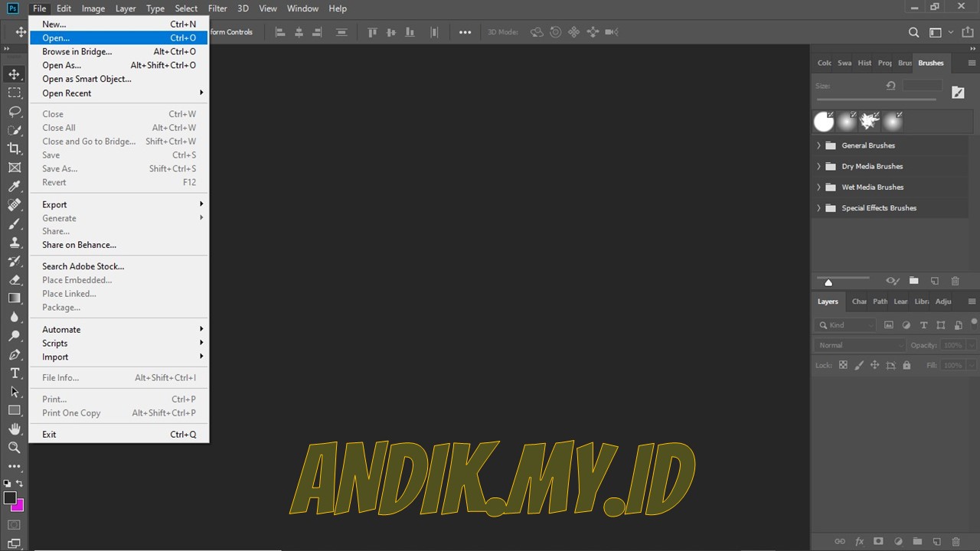The height and width of the screenshot is (551, 980).
Task: Select the Rectangular Marquee tool
Action: [14, 93]
